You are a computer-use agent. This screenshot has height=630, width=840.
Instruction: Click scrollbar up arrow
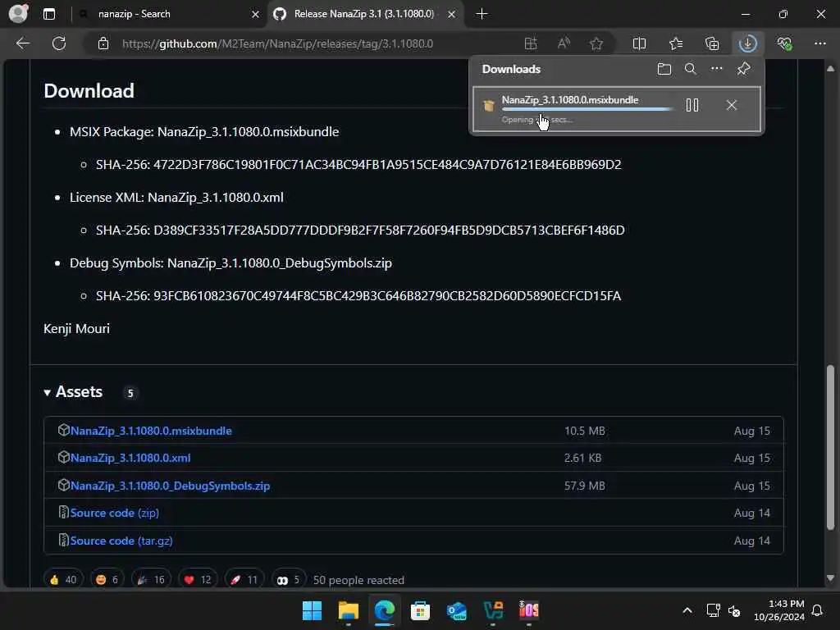click(x=830, y=69)
